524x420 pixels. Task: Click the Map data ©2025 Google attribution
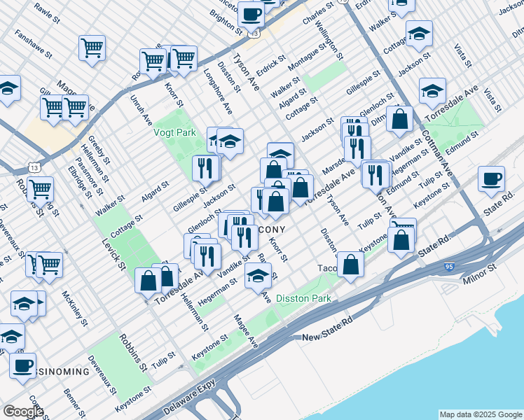pos(481,414)
